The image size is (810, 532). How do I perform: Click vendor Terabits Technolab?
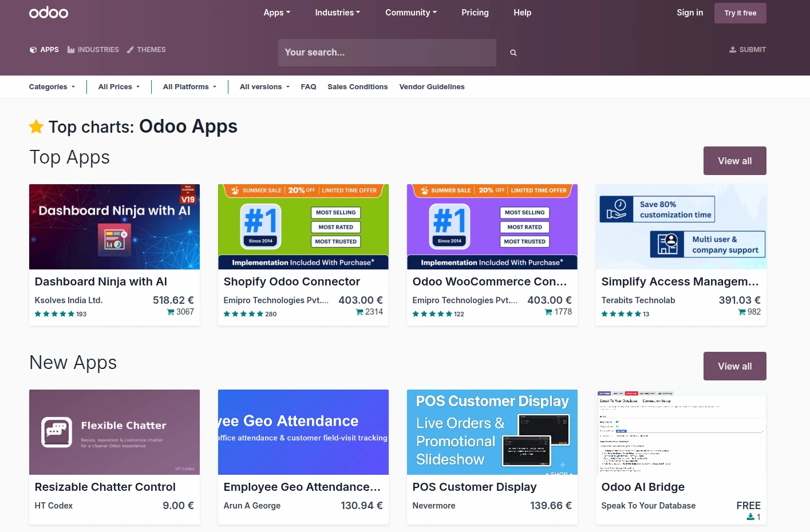point(638,300)
